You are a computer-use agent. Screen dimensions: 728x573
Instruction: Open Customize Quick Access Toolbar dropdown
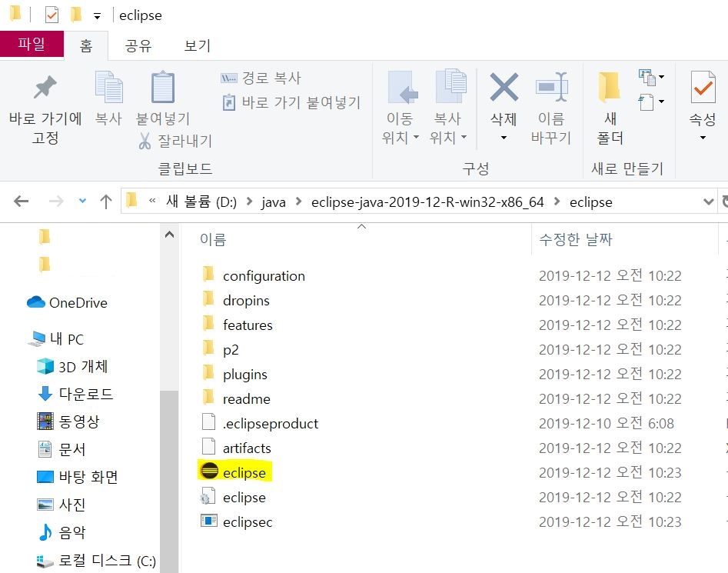coord(97,17)
